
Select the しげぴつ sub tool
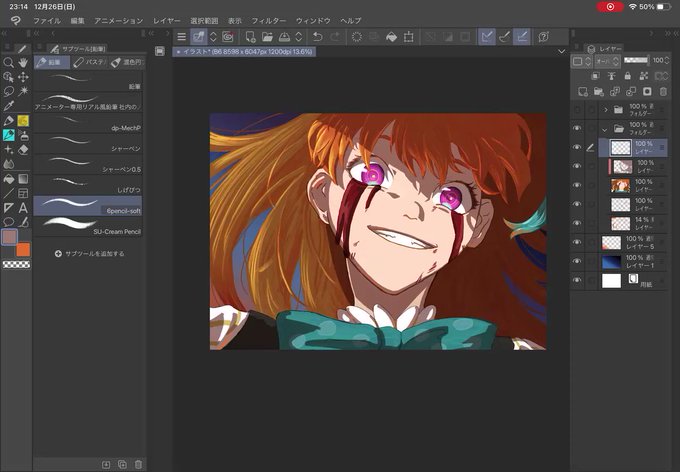[x=88, y=185]
